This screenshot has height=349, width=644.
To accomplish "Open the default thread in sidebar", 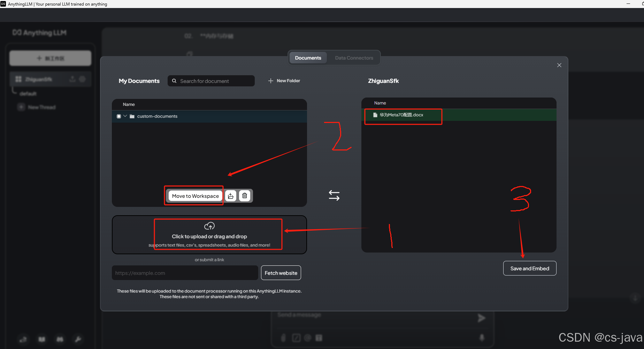I will pyautogui.click(x=28, y=94).
